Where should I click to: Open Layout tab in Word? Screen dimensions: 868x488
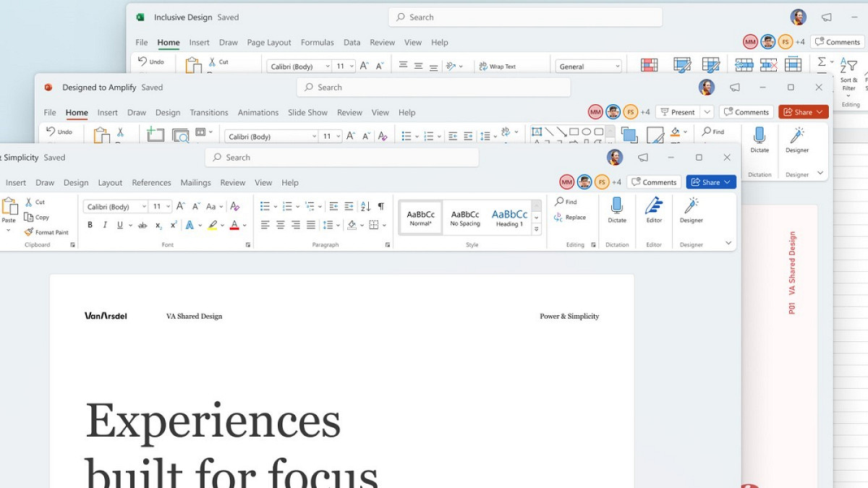(x=110, y=183)
